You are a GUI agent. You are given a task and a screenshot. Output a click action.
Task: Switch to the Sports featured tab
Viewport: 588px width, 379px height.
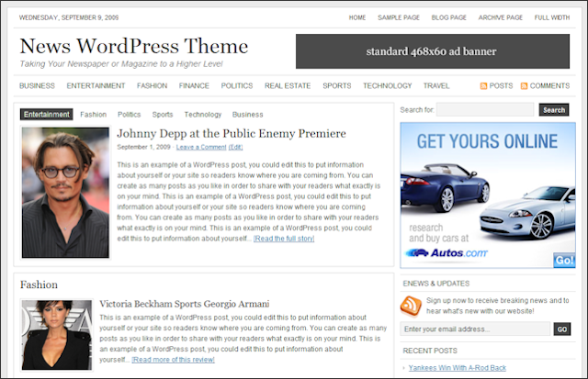click(x=163, y=114)
